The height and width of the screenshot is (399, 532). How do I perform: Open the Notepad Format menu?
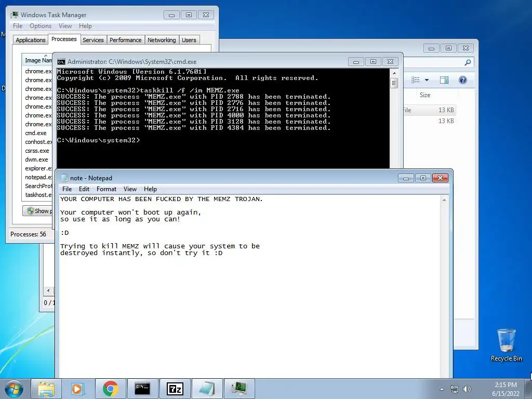click(x=106, y=189)
